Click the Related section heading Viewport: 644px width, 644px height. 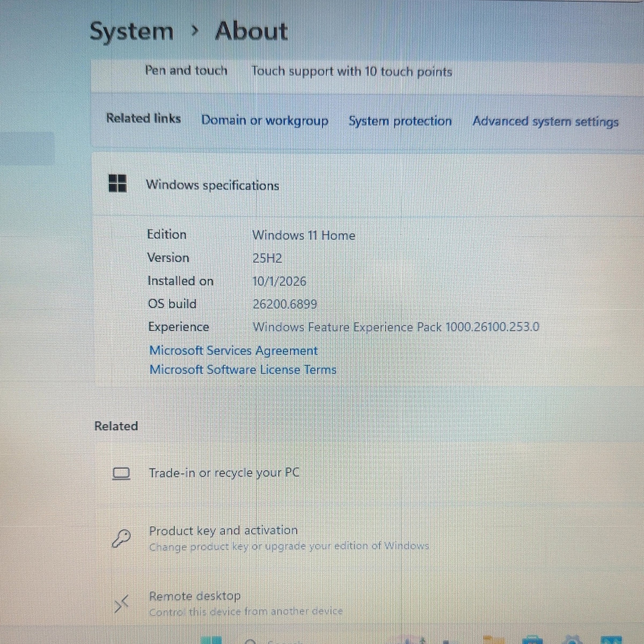coord(116,426)
